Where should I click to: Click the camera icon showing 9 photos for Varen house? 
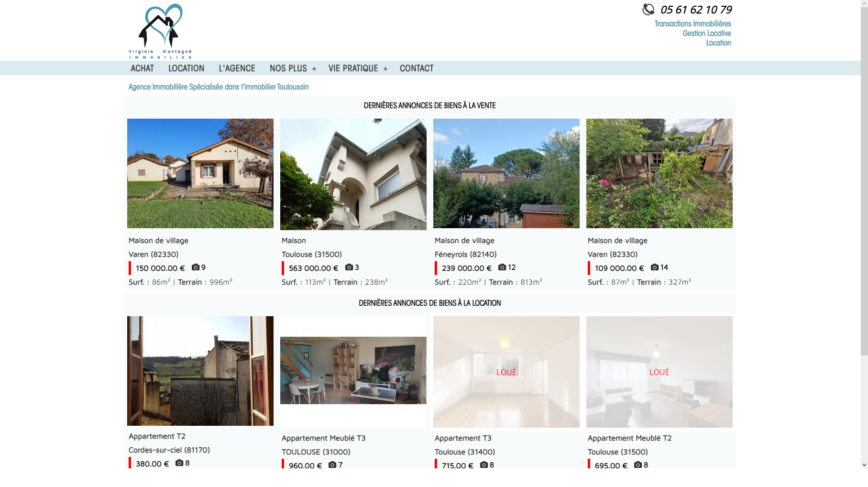pyautogui.click(x=196, y=267)
